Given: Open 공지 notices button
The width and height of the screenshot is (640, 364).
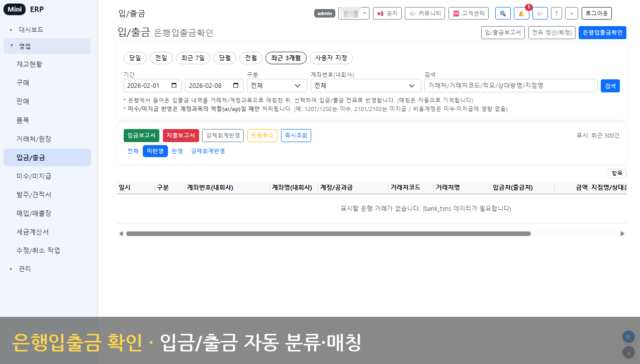Looking at the screenshot, I should [x=387, y=14].
